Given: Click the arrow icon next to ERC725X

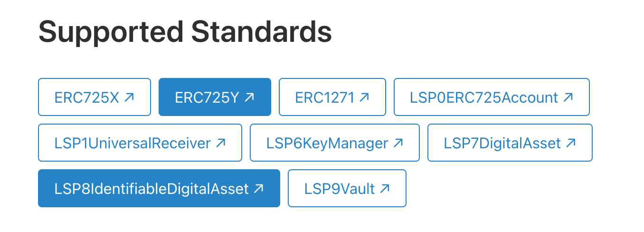Looking at the screenshot, I should (129, 97).
